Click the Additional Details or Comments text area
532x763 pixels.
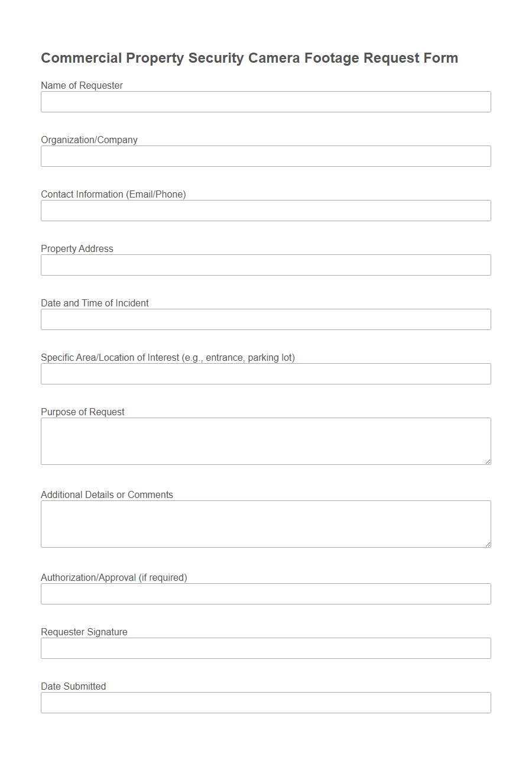pos(265,523)
